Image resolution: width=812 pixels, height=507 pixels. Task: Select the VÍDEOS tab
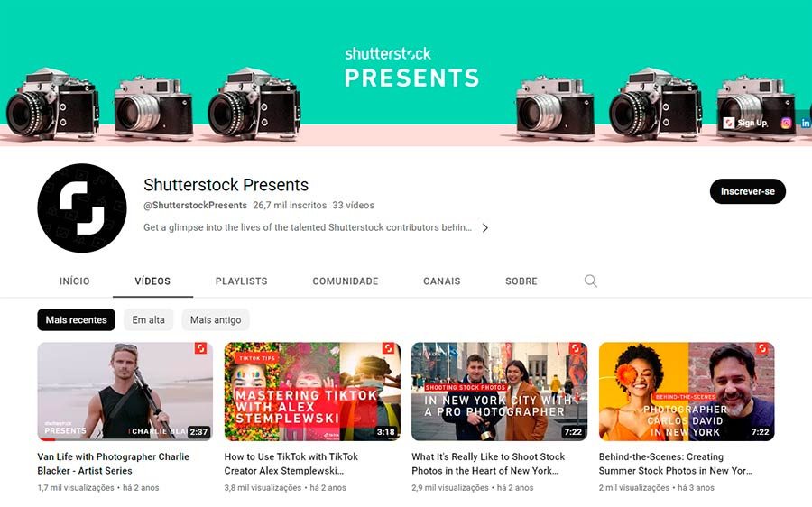click(152, 281)
